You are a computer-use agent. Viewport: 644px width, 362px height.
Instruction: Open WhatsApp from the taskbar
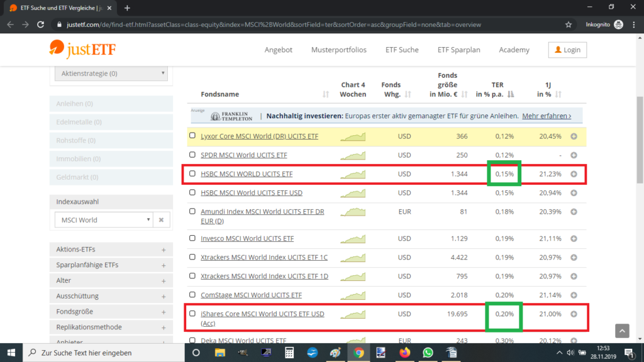tap(428, 353)
